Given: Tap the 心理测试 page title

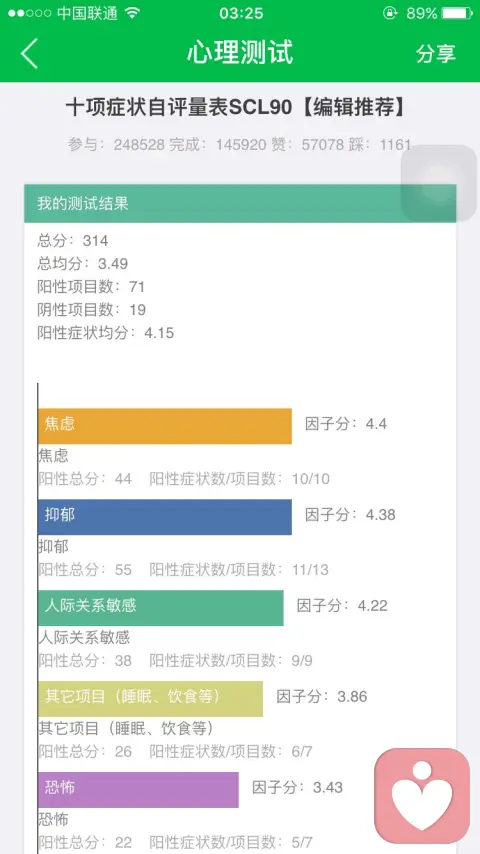Looking at the screenshot, I should (x=240, y=53).
